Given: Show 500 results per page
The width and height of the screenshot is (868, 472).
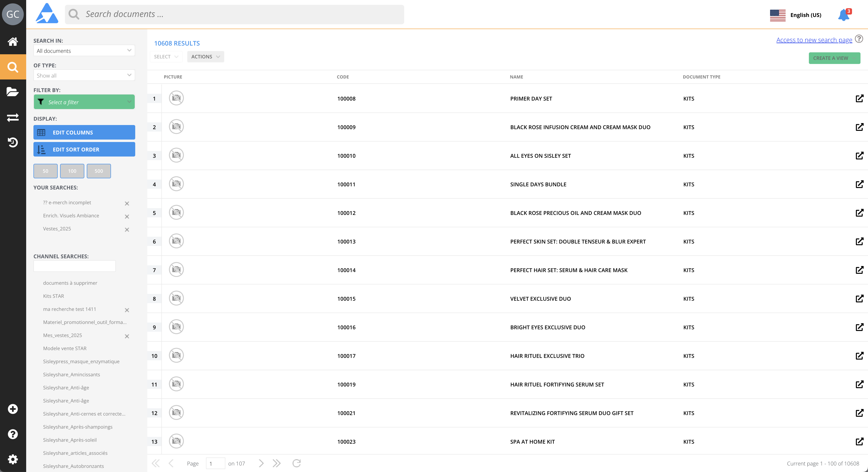Looking at the screenshot, I should tap(99, 171).
